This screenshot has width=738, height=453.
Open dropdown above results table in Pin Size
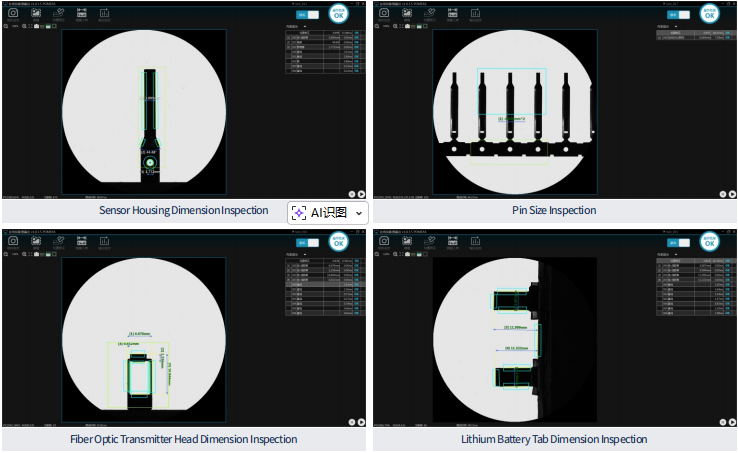pos(671,27)
